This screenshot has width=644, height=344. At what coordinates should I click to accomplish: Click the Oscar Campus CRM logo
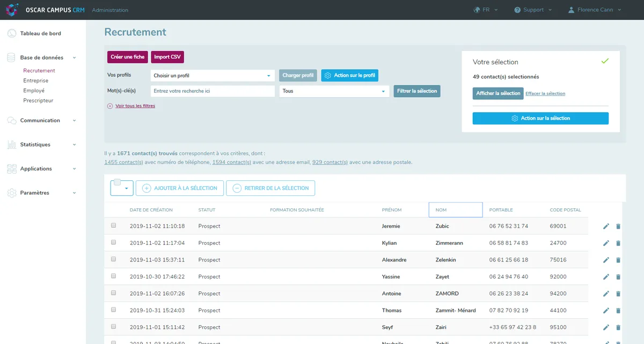click(12, 10)
